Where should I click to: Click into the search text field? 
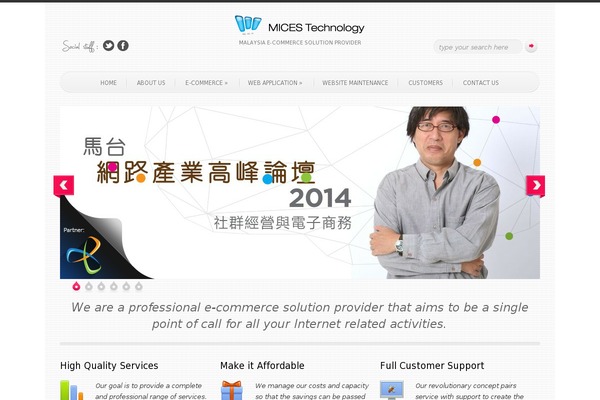point(478,47)
